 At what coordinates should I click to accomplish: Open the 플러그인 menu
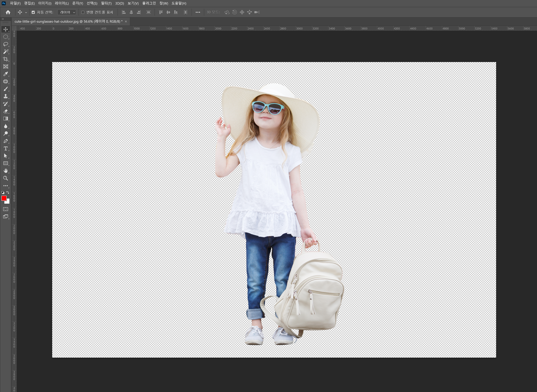click(149, 3)
